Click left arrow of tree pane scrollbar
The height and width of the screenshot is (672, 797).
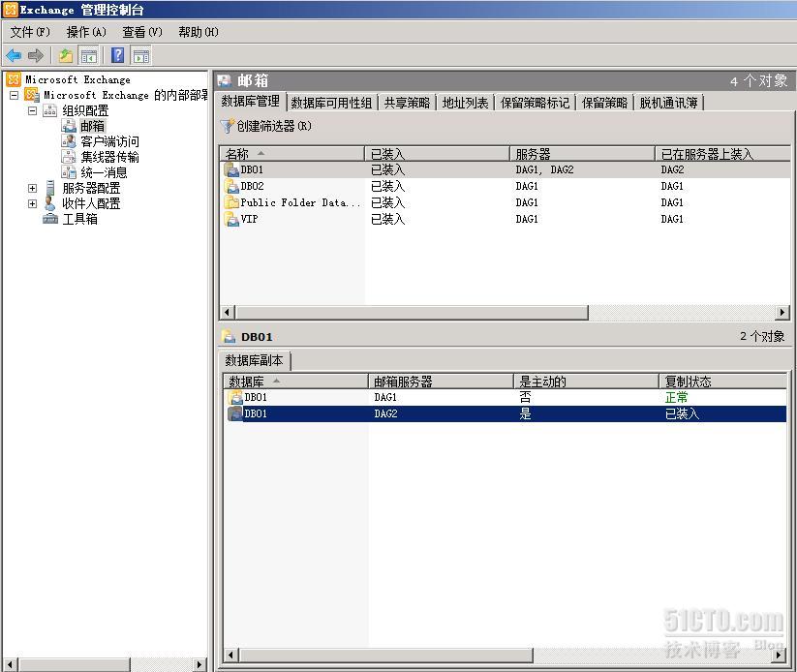tap(10, 664)
